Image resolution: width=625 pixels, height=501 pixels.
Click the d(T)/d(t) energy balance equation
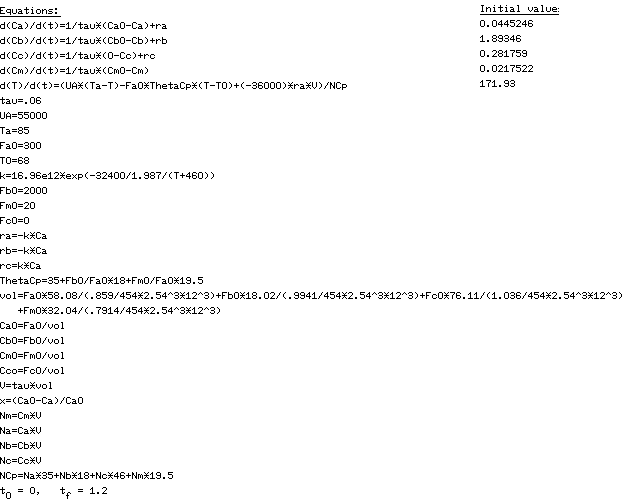(x=174, y=86)
